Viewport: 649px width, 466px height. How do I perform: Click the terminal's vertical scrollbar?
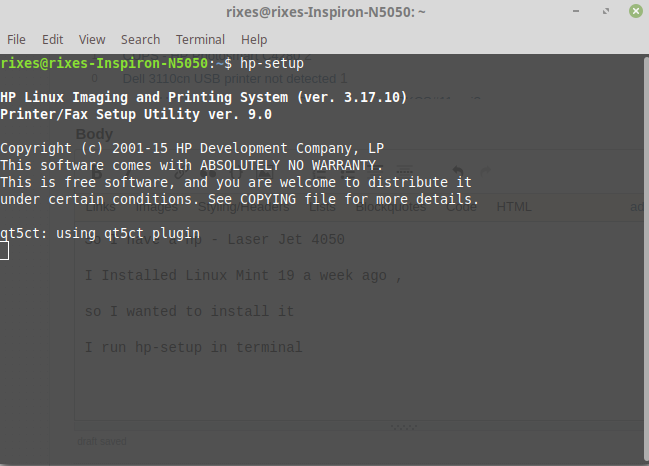pos(646,259)
